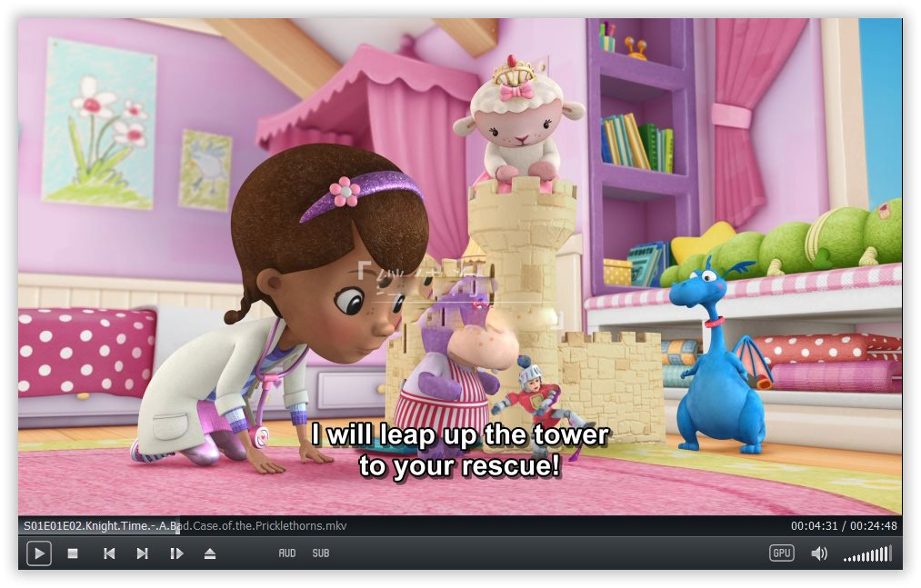
Task: Select audio track via AUD button
Action: tap(287, 553)
